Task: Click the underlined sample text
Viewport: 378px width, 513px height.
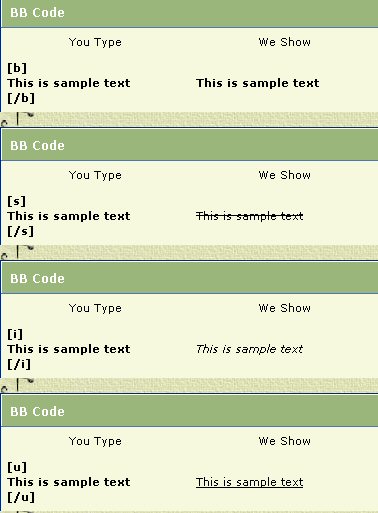Action: click(x=249, y=482)
